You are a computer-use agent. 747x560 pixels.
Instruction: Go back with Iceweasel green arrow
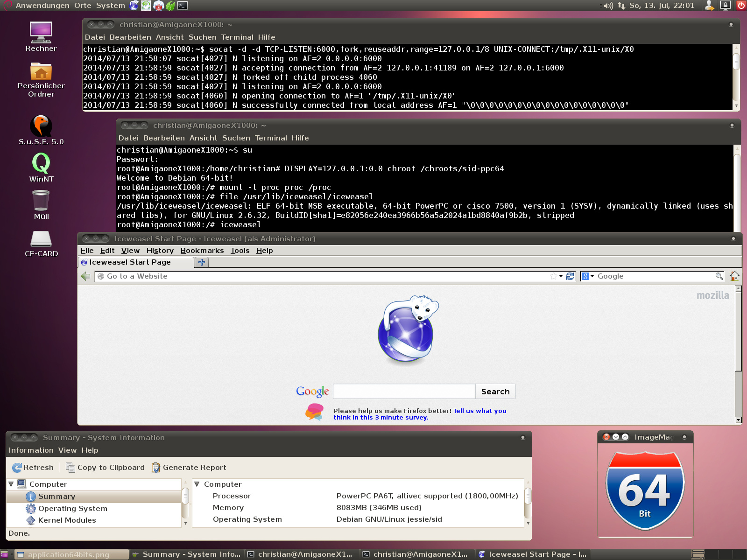tap(86, 276)
